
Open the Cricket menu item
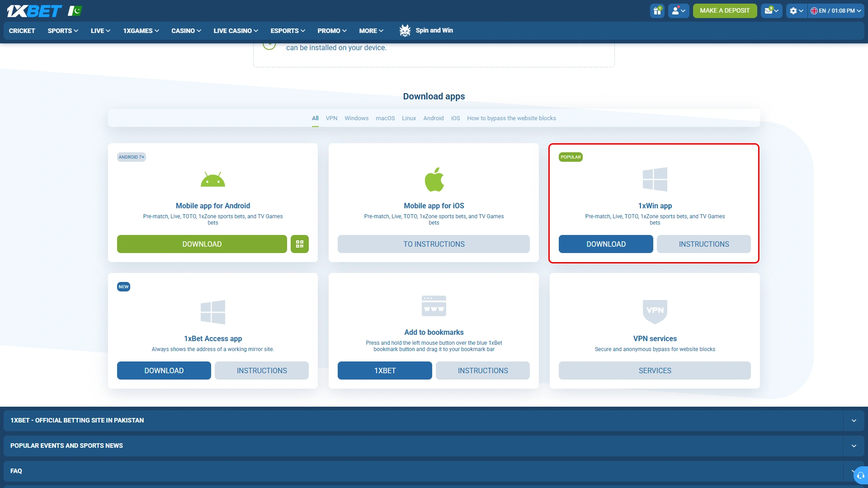pyautogui.click(x=22, y=31)
